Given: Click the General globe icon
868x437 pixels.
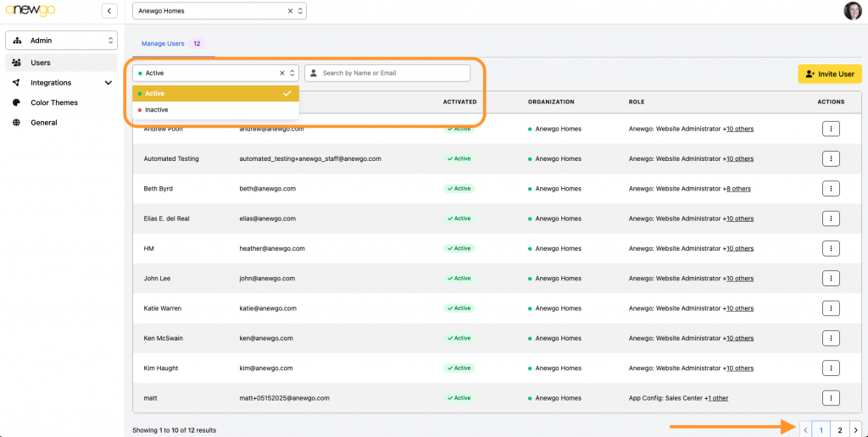Looking at the screenshot, I should (x=17, y=122).
